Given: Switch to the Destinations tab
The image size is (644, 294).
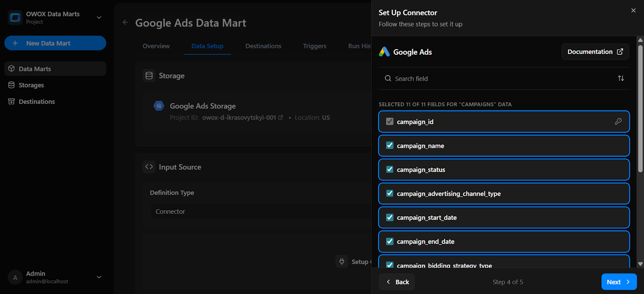Looking at the screenshot, I should coord(263,46).
